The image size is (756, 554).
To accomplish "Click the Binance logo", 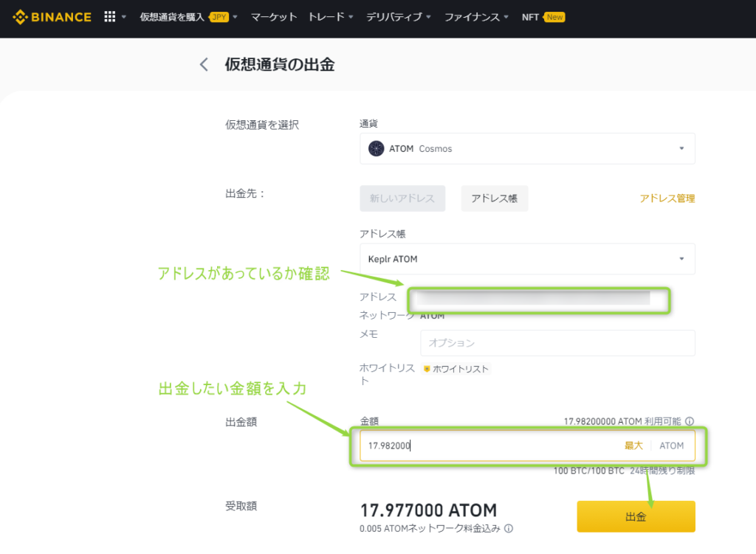I will point(52,18).
